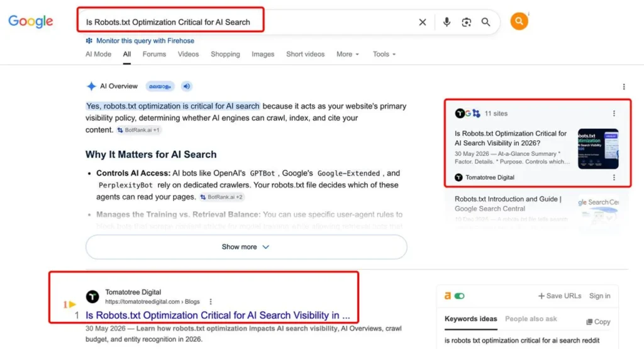Image resolution: width=644 pixels, height=349 pixels.
Task: Open Google Lens image search icon
Action: tap(466, 22)
